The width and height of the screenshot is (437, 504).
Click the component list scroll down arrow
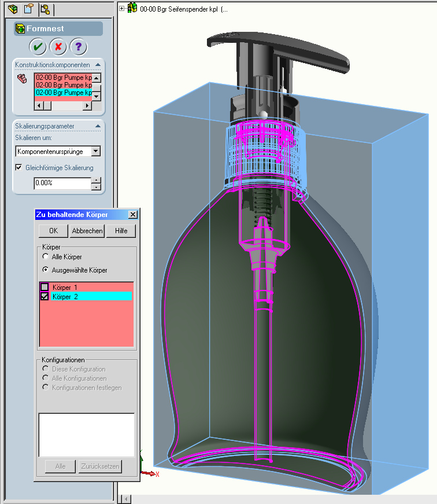tap(97, 96)
